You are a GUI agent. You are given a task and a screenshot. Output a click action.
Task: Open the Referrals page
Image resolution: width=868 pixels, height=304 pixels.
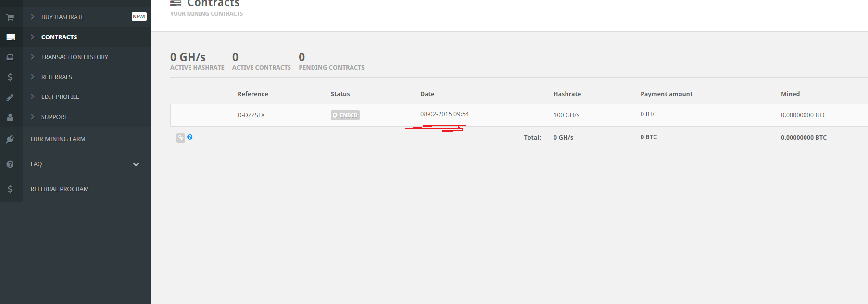coord(57,77)
